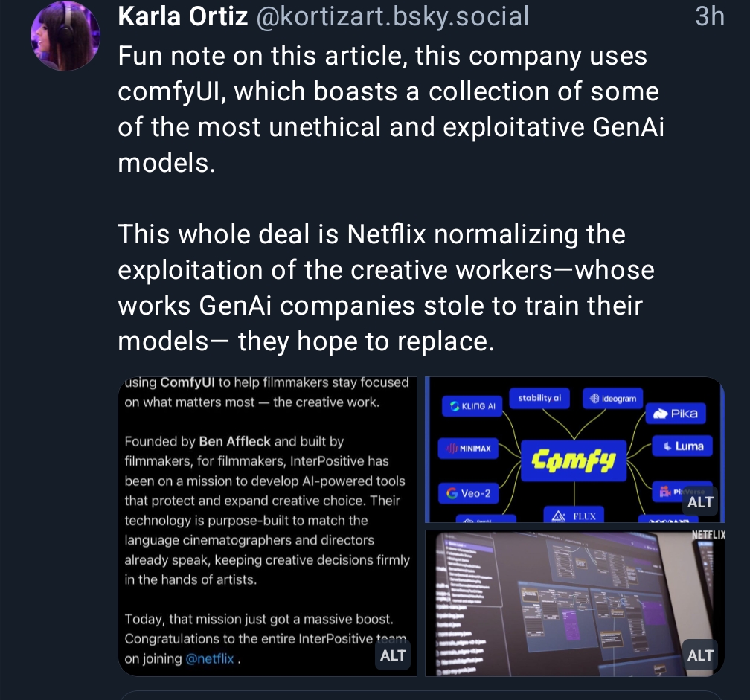Open the Karla Ortiz display name link
The height and width of the screenshot is (700, 750).
point(183,16)
